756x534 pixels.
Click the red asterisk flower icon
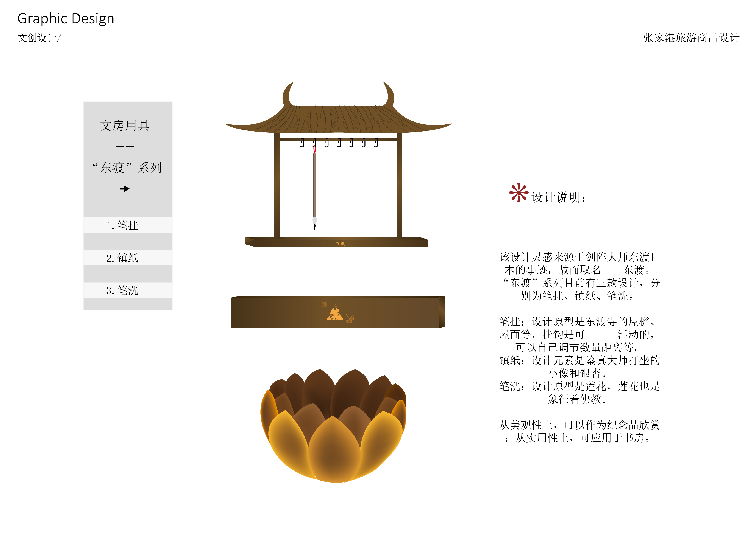tap(519, 192)
